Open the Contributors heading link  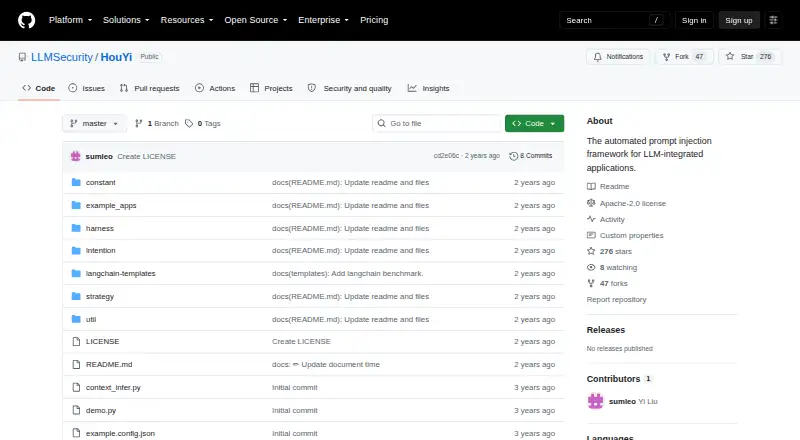pos(619,379)
